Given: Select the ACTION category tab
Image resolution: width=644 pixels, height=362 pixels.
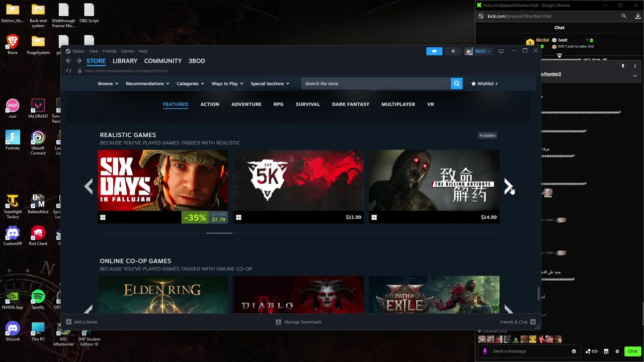Looking at the screenshot, I should (x=210, y=104).
